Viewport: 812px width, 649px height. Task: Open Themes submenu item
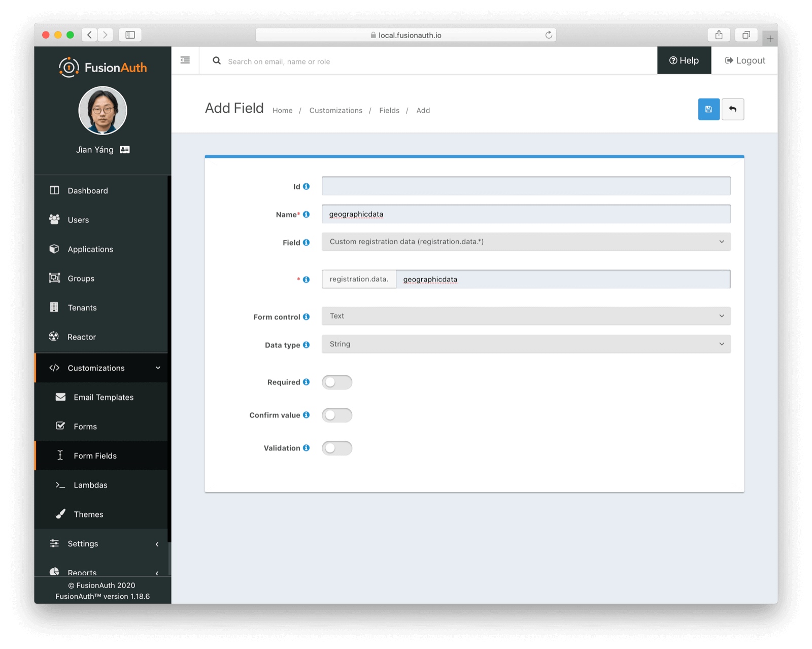pyautogui.click(x=101, y=514)
